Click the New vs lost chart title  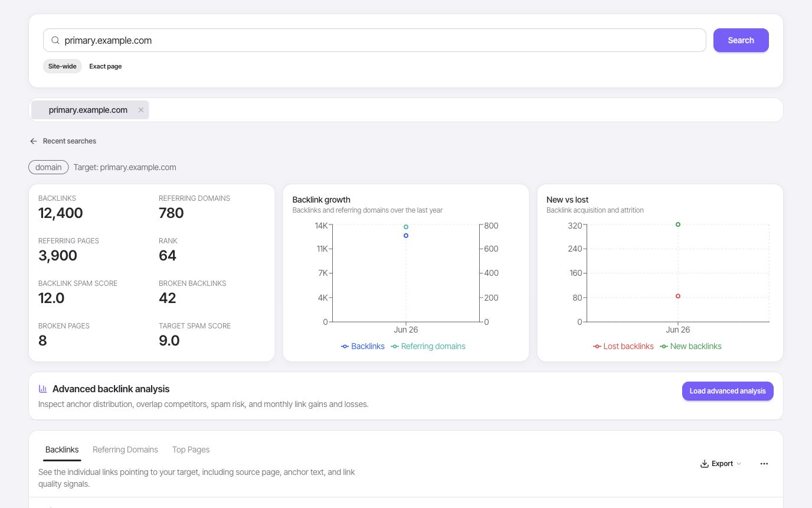[x=568, y=200]
